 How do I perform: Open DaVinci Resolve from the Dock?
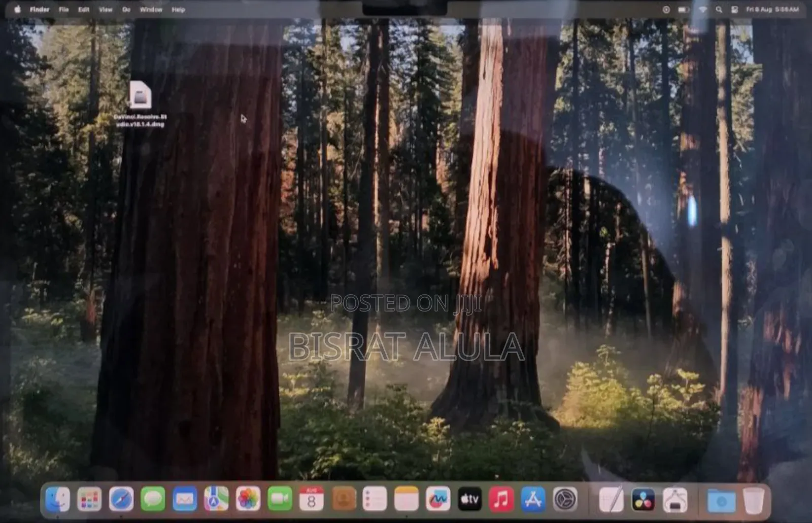(x=642, y=500)
